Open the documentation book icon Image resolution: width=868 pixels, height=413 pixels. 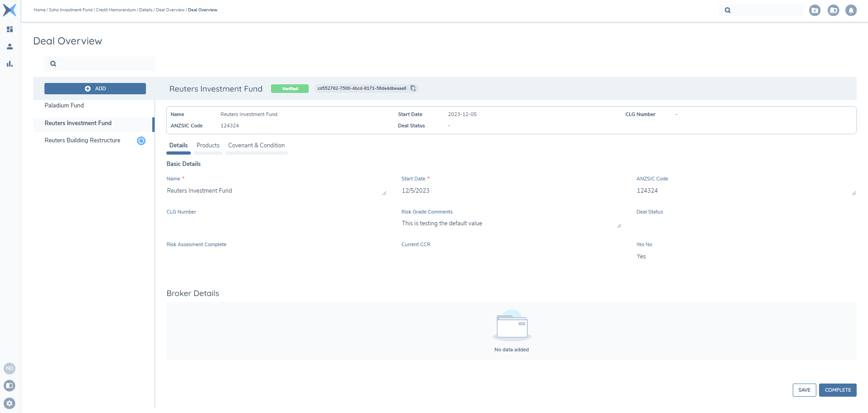10,386
